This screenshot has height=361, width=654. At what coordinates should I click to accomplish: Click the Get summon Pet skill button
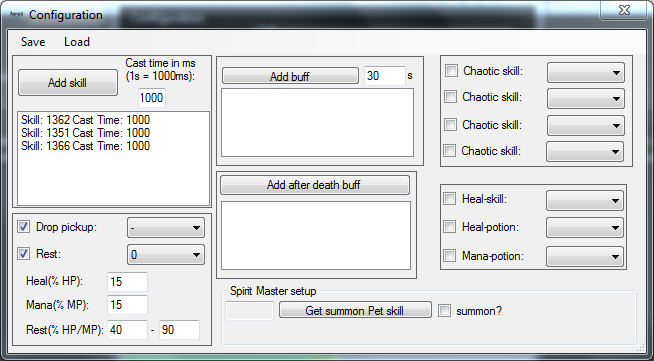point(355,311)
